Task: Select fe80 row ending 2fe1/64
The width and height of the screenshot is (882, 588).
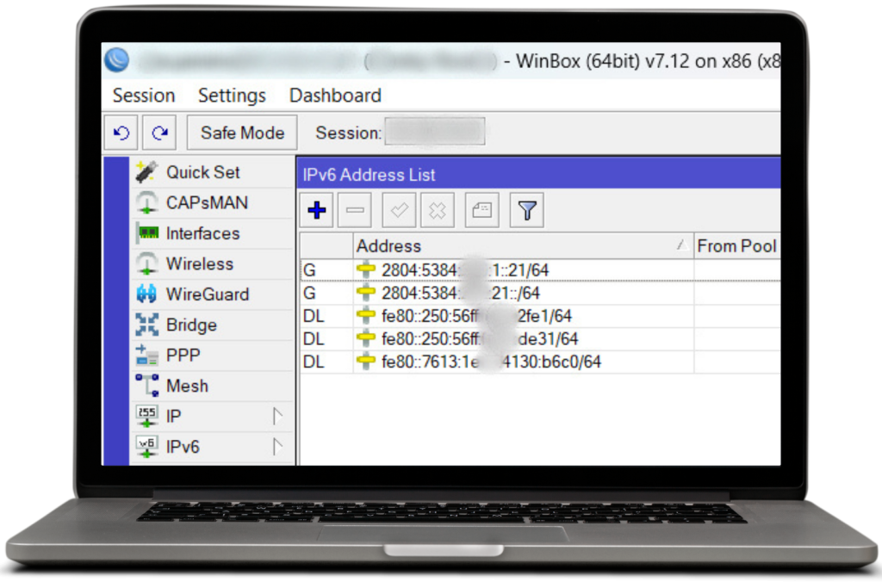Action: [x=540, y=316]
